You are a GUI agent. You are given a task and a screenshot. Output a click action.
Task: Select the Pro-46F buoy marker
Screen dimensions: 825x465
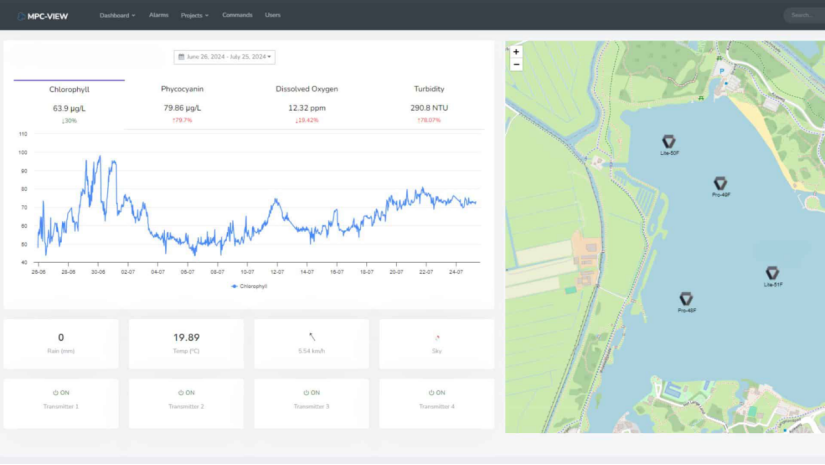(x=687, y=299)
